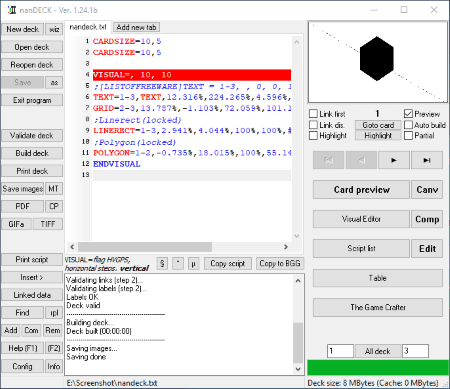Click the degree symbol button
Screen dimensions: 450x389
pos(178,264)
